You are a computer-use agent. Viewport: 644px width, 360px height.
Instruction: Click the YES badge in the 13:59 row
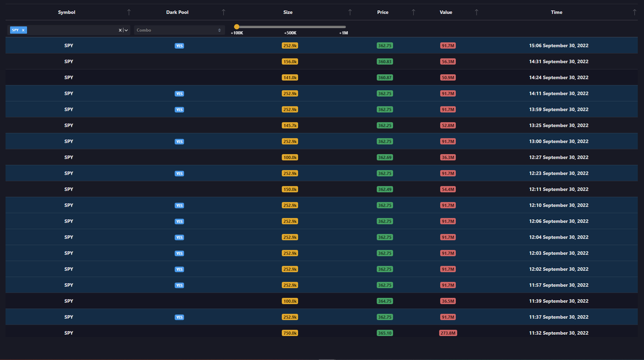179,110
